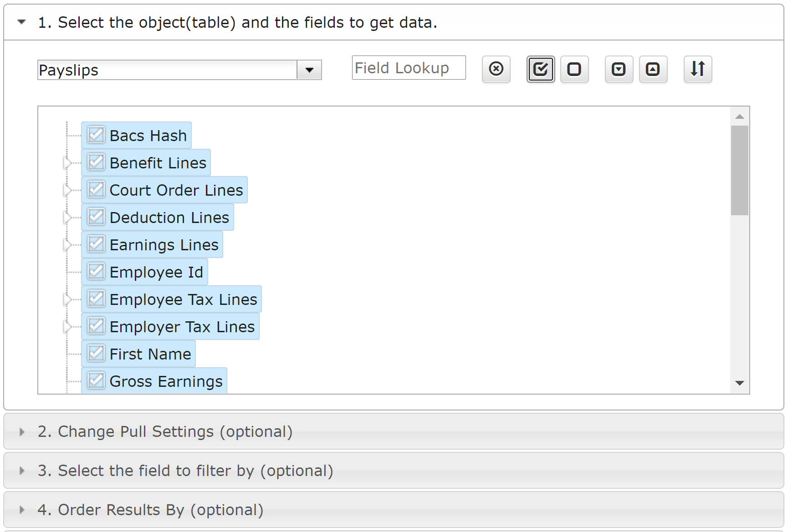
Task: Click the Field Lookup input box
Action: coord(409,68)
